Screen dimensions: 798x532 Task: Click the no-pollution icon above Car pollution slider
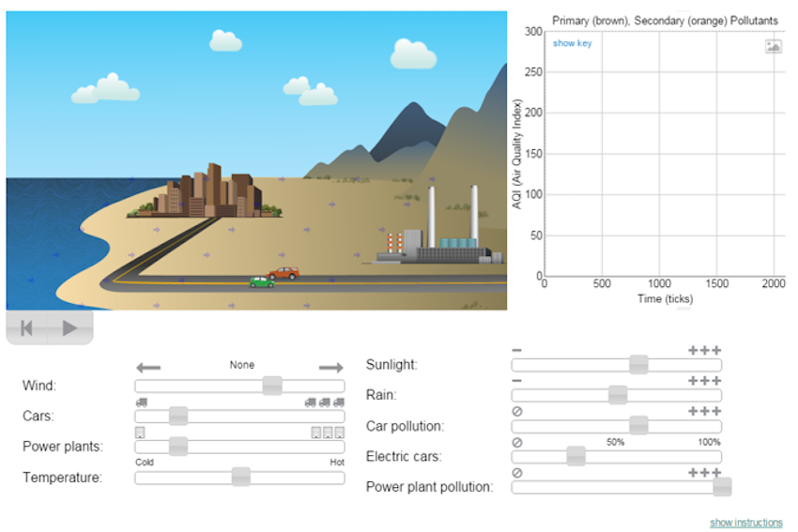tap(516, 412)
